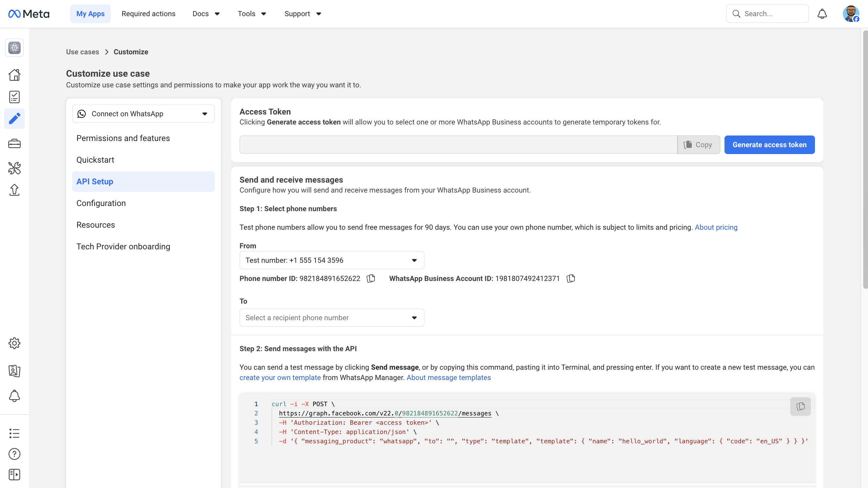
Task: Open the recipient phone number dropdown
Action: click(331, 318)
